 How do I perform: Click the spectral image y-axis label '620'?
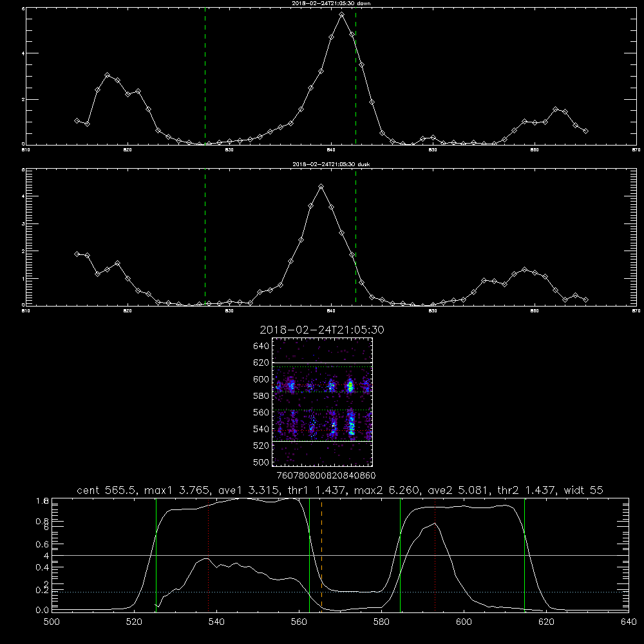coord(261,363)
